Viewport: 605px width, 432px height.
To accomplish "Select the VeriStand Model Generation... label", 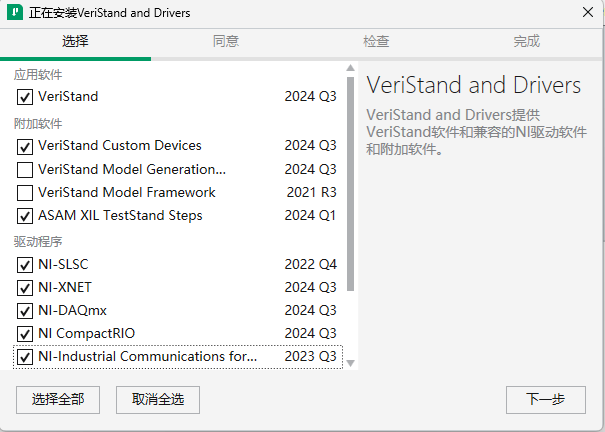I will coord(132,169).
